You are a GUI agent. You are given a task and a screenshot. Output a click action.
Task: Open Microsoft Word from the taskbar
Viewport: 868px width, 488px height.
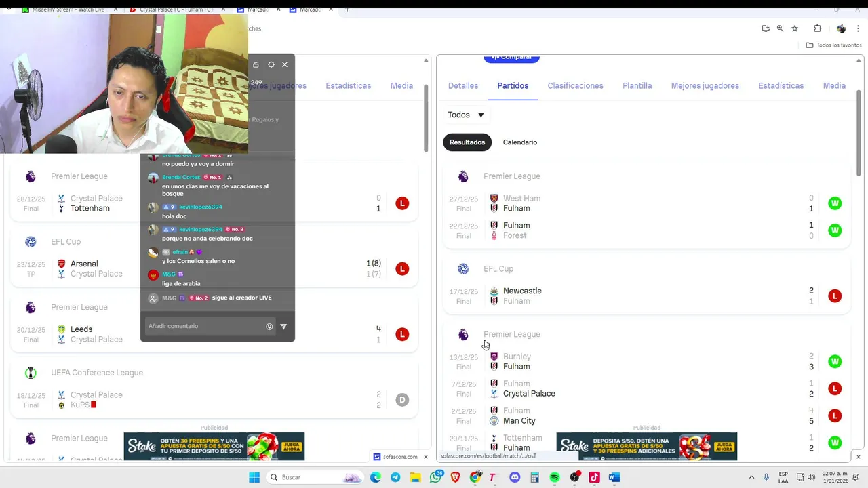click(x=614, y=477)
